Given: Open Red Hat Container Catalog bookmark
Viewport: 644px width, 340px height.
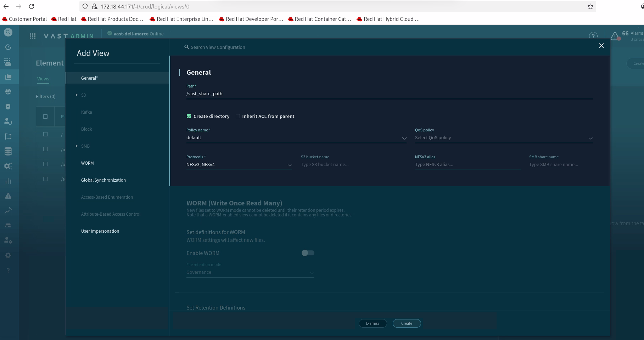Looking at the screenshot, I should coord(320,19).
